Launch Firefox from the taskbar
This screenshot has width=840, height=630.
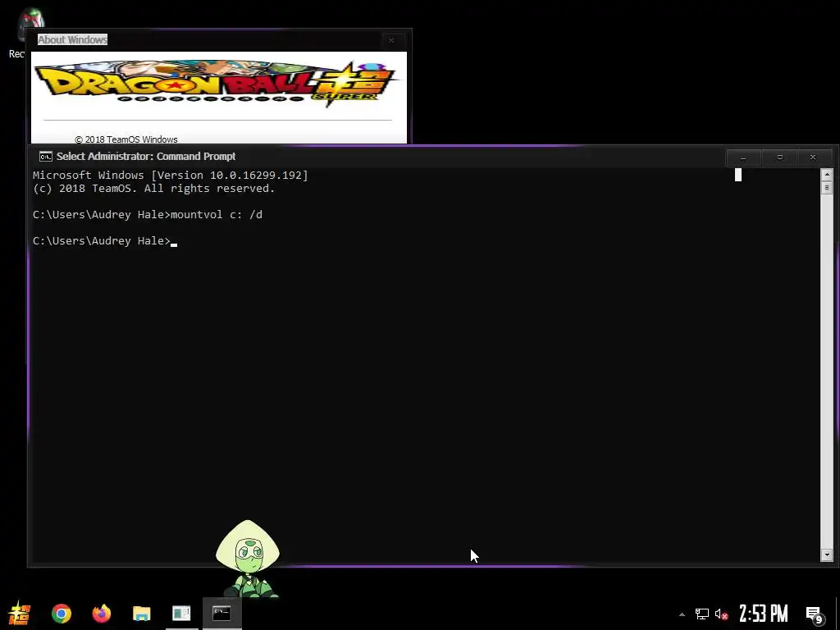tap(101, 614)
